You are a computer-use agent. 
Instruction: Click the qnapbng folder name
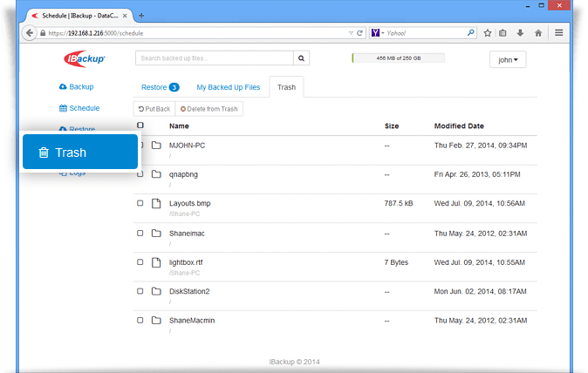tap(183, 174)
